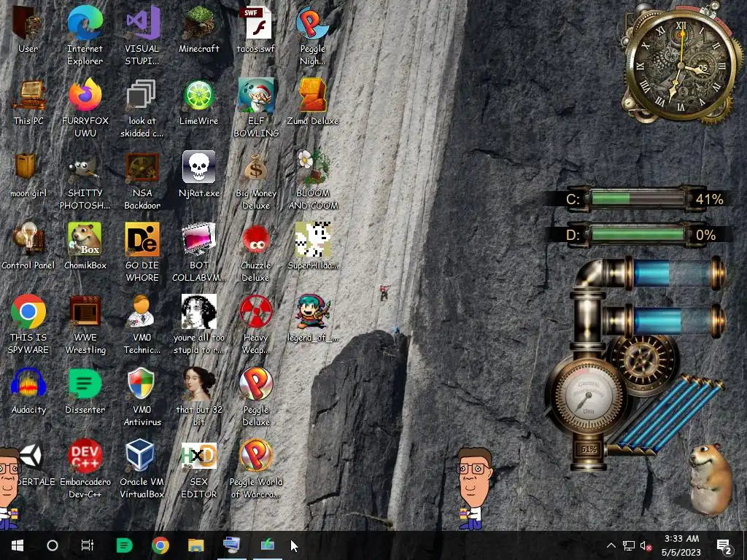747x560 pixels.
Task: Open Big Money Deluxe shortcut
Action: pyautogui.click(x=256, y=181)
